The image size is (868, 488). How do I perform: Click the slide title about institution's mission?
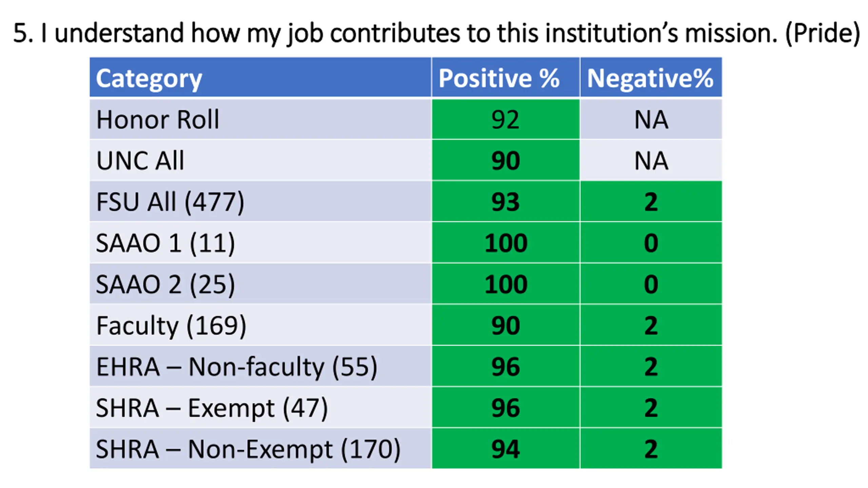click(x=436, y=33)
